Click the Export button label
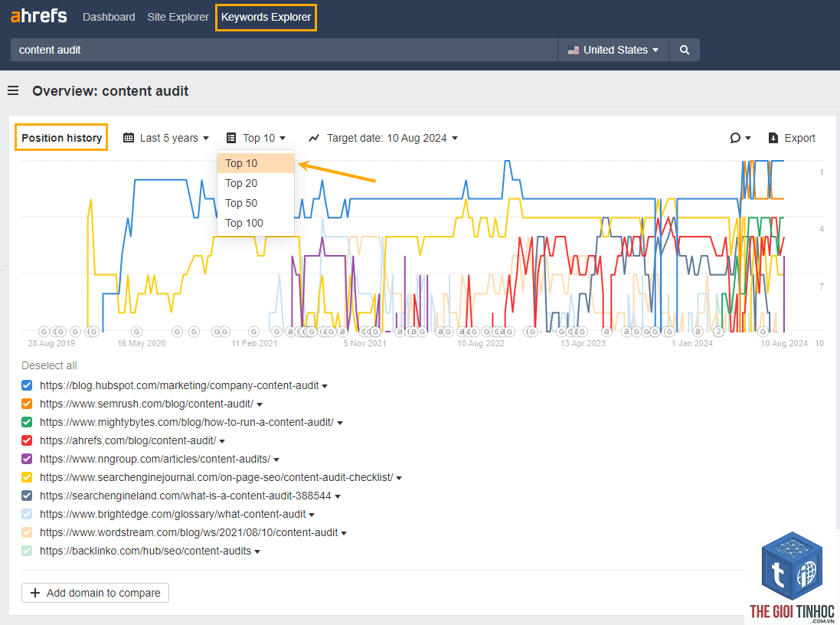Image resolution: width=840 pixels, height=625 pixels. pos(800,138)
